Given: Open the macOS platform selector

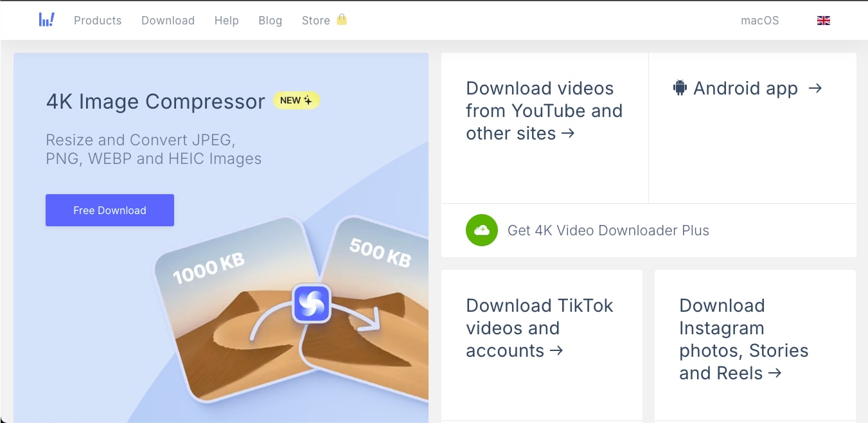Looking at the screenshot, I should (759, 21).
